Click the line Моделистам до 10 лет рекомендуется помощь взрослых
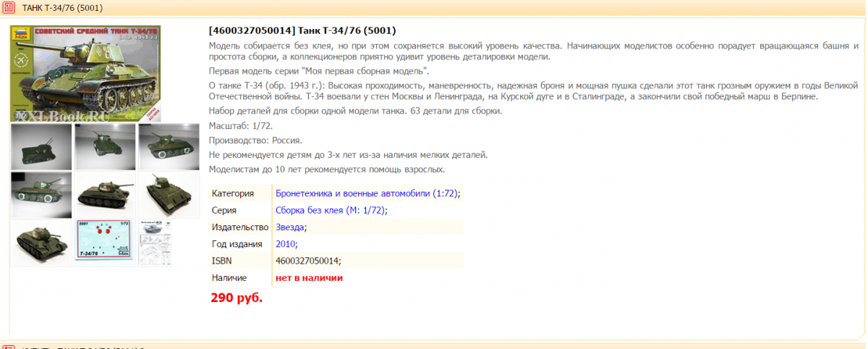Viewport: 868px width, 349px height. coord(327,169)
